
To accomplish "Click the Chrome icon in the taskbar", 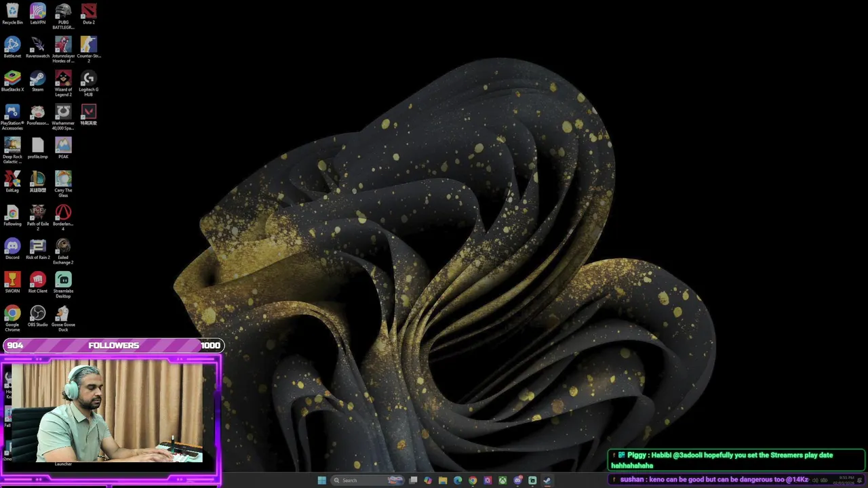I will click(473, 481).
